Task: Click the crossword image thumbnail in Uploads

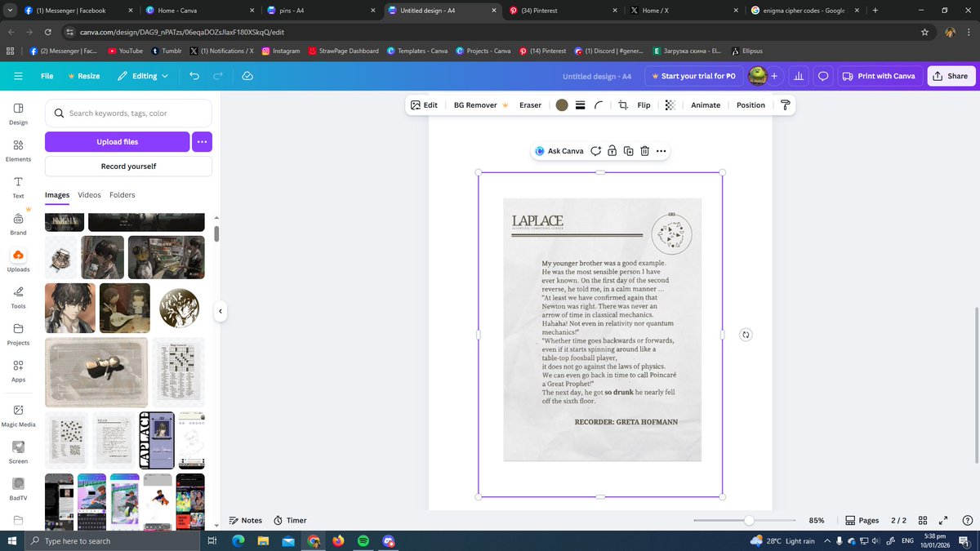Action: [178, 371]
